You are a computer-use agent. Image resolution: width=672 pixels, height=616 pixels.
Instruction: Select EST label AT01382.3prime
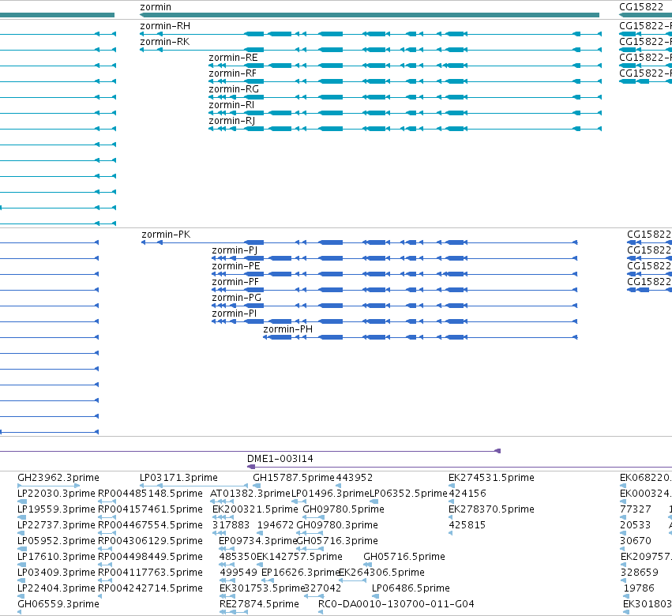pyautogui.click(x=250, y=494)
